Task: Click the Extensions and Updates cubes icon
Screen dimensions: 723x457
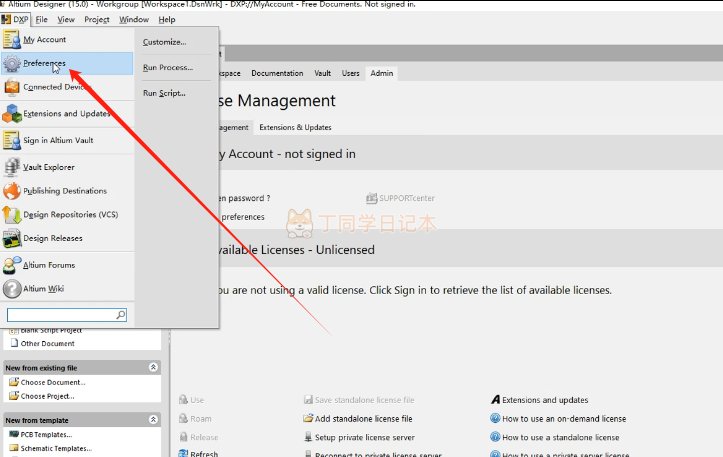Action: pos(12,113)
